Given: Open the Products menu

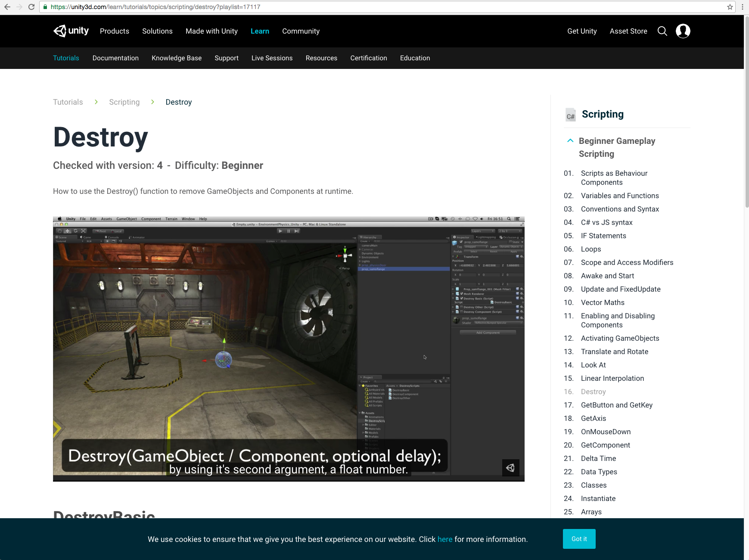Looking at the screenshot, I should coord(115,31).
